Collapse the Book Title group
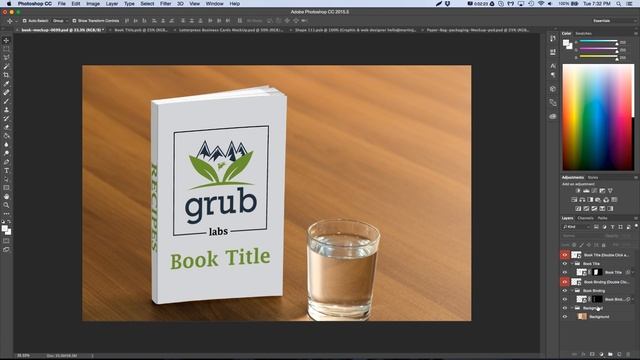 coord(572,264)
